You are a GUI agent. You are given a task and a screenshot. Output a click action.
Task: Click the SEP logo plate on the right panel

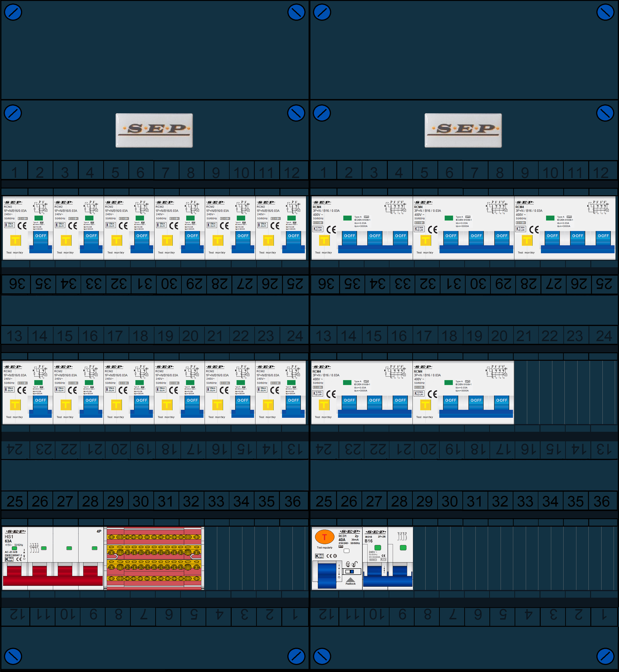pyautogui.click(x=463, y=130)
